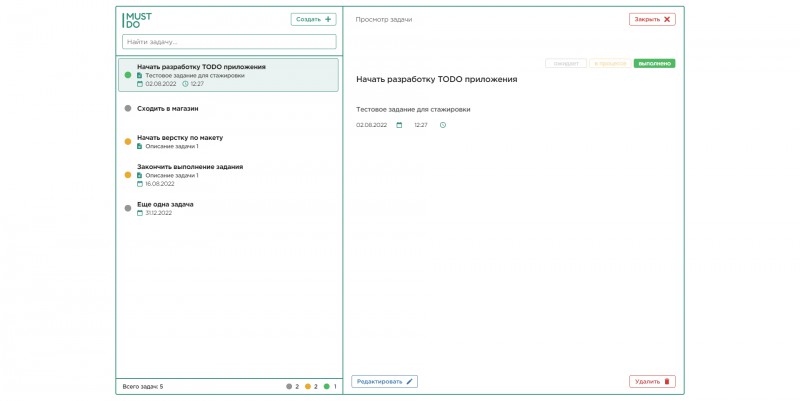Viewport: 800px width, 401px height.
Task: Click the Удалить button
Action: click(x=652, y=382)
